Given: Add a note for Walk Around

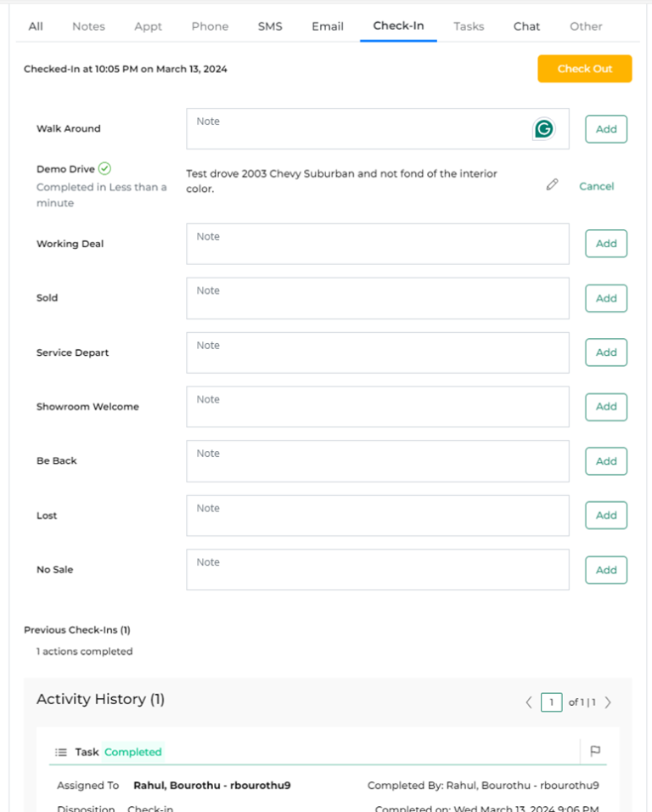Looking at the screenshot, I should 605,128.
